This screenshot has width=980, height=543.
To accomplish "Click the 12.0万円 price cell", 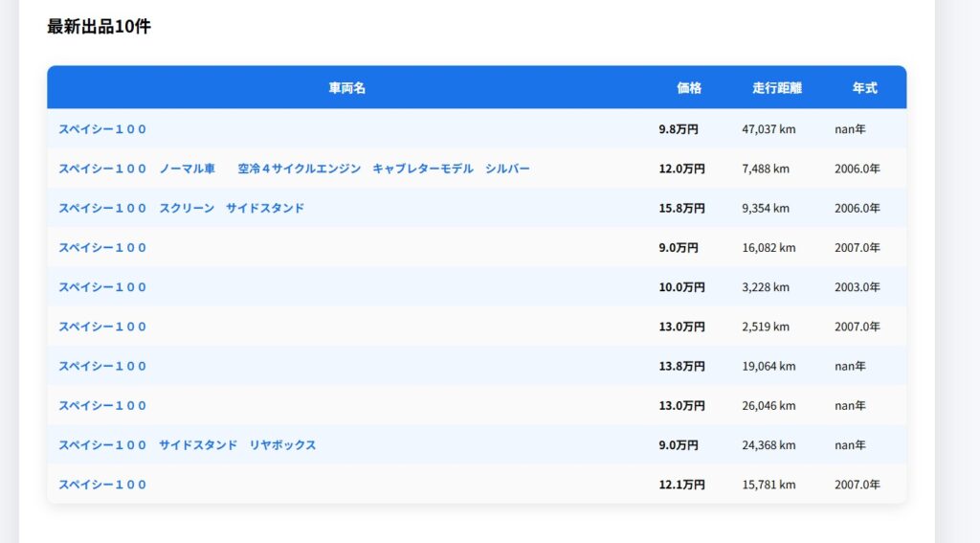I will tap(681, 169).
